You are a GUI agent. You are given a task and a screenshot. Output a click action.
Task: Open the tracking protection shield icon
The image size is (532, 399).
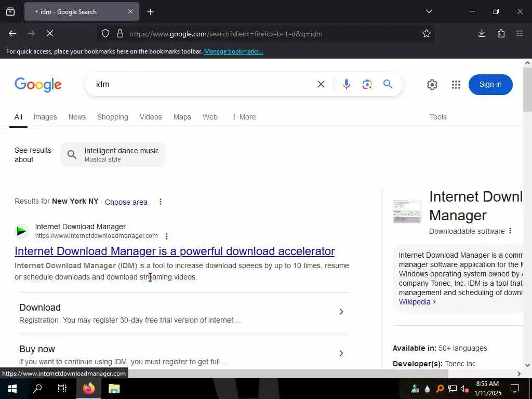tap(105, 34)
